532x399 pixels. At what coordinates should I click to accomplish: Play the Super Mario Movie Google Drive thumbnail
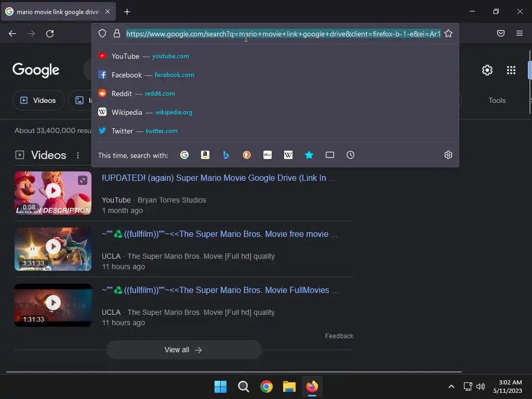point(53,193)
